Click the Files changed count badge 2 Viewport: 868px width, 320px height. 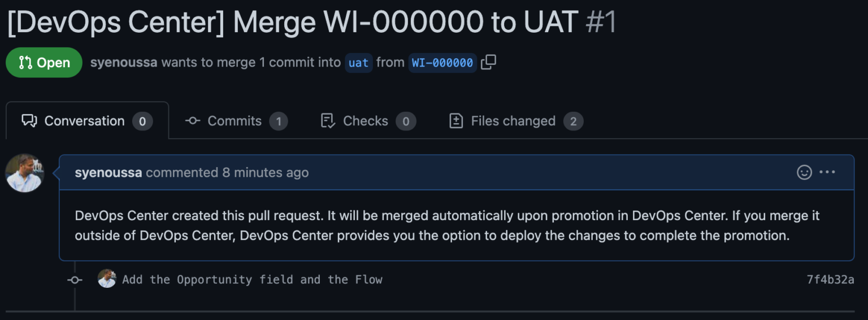point(573,121)
